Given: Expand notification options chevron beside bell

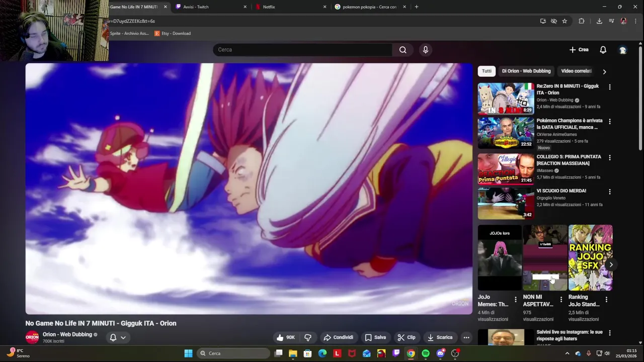Looking at the screenshot, I should click(x=123, y=338).
